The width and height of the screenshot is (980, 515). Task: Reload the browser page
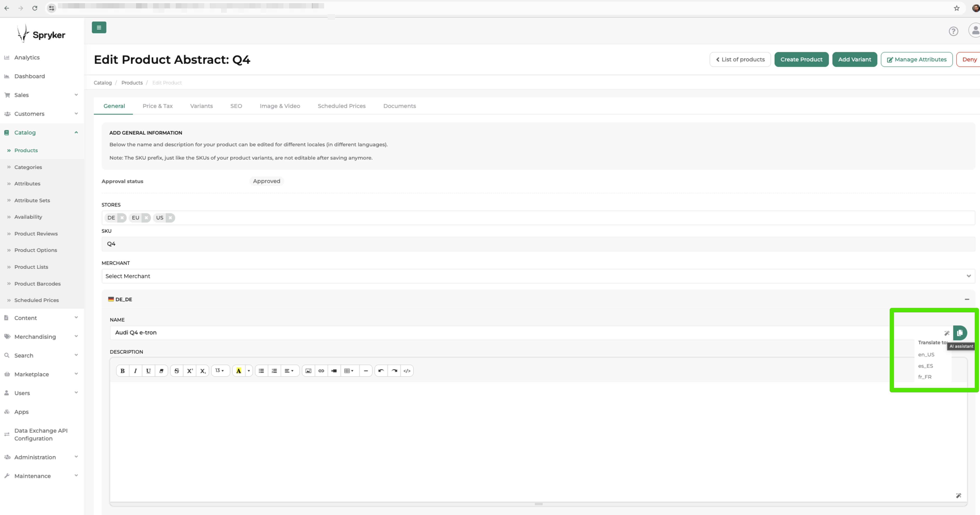point(35,8)
